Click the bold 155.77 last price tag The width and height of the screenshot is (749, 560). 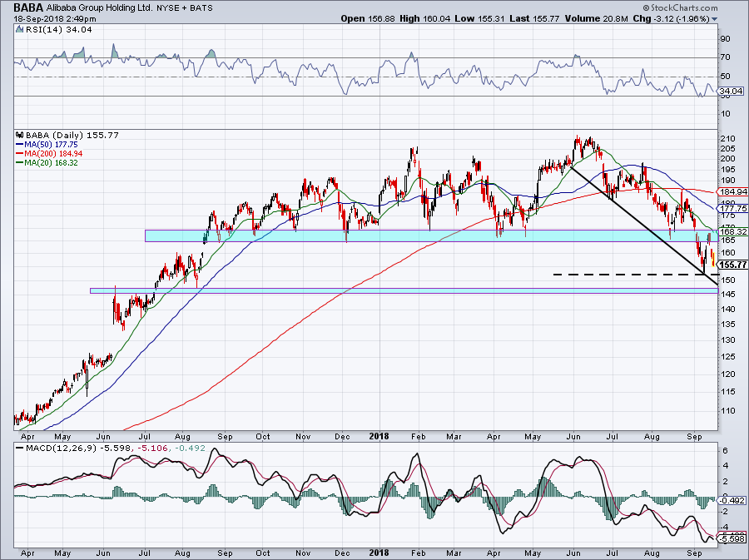[733, 264]
